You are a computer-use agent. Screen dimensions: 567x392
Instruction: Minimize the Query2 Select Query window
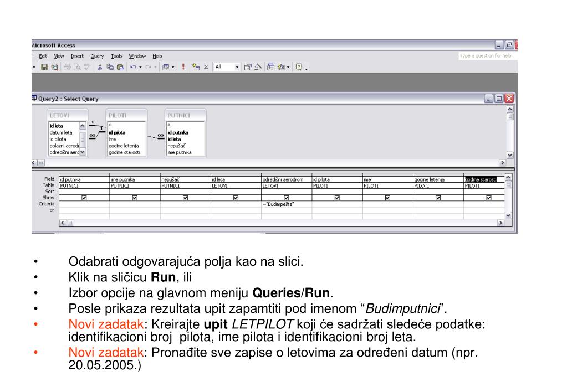click(488, 99)
